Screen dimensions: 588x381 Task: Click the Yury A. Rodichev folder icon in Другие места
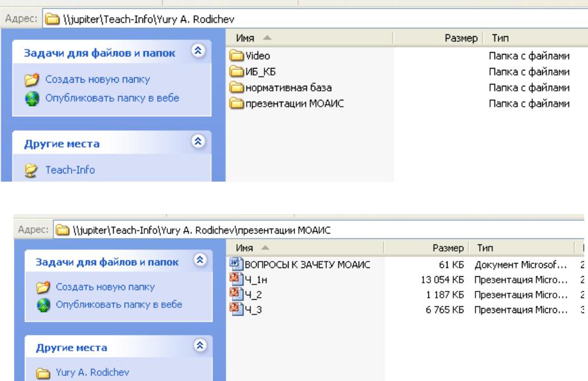coord(43,373)
